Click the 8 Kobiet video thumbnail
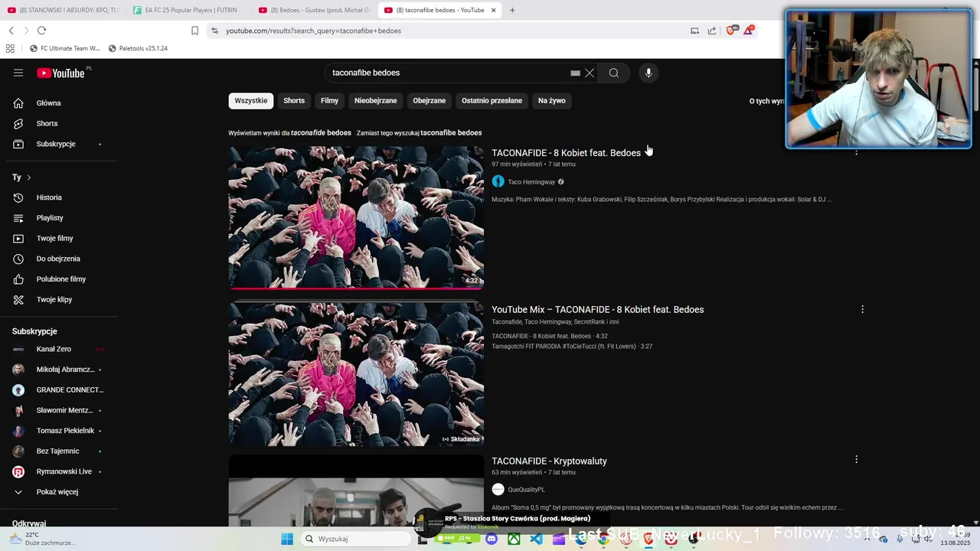Screen dimensions: 980x551 coord(356,218)
